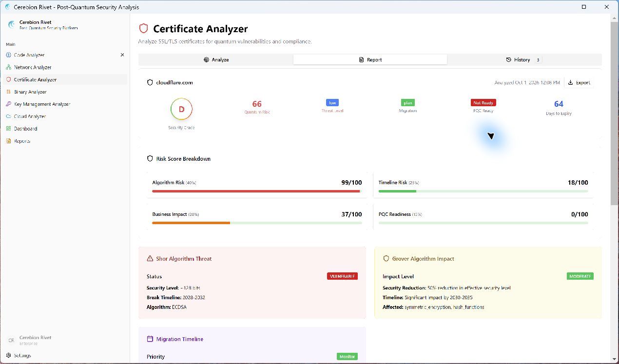Click the PQC Readiness progress bar

click(483, 223)
